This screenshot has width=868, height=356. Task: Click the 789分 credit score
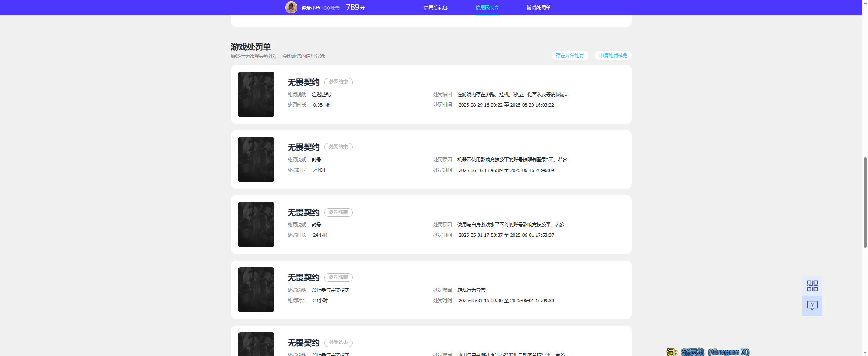[x=355, y=7]
